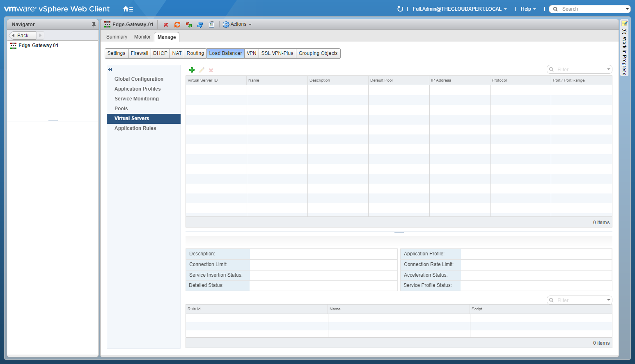Expand the Full.Admin user account menu
Screen dimensions: 635x364
(459, 9)
